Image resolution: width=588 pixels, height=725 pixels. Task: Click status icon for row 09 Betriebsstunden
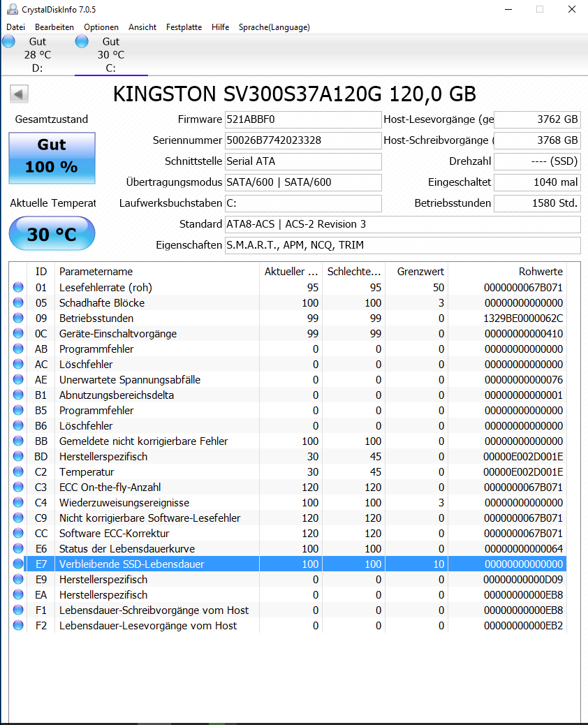click(18, 318)
